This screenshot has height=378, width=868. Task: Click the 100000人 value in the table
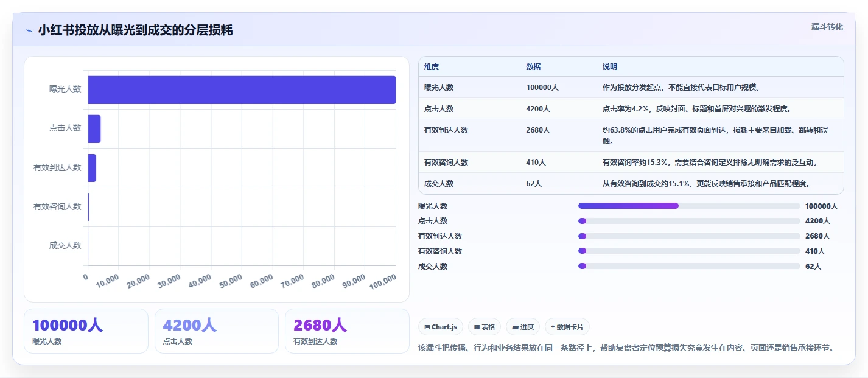542,88
